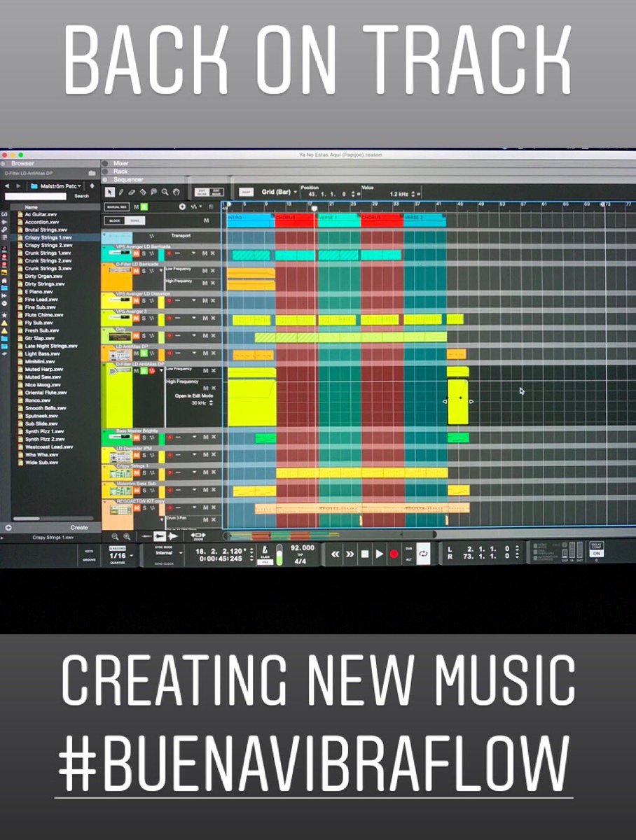
Task: Click the Create button in browser
Action: [x=79, y=528]
